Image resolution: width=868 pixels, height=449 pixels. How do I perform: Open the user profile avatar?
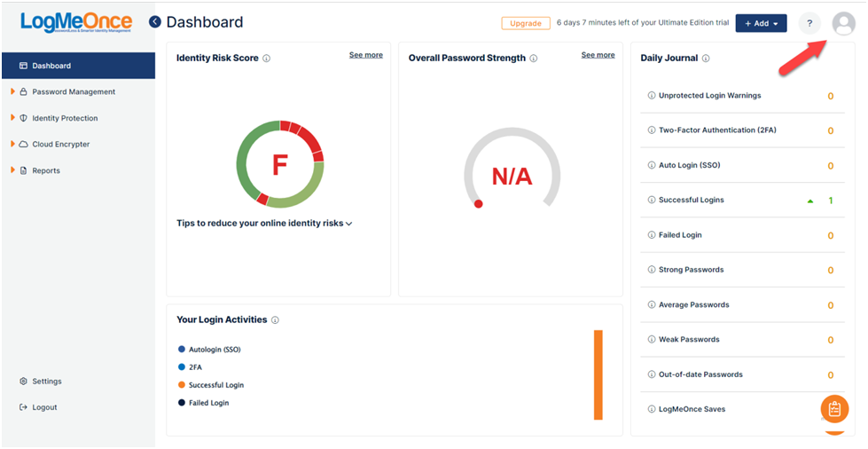pyautogui.click(x=844, y=24)
